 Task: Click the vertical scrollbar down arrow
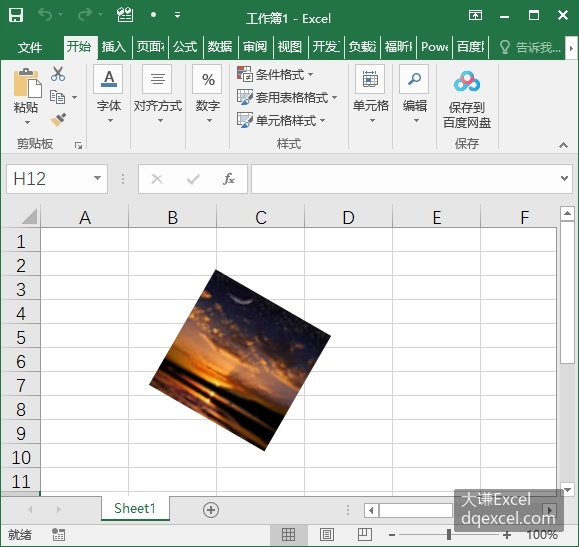tap(567, 490)
